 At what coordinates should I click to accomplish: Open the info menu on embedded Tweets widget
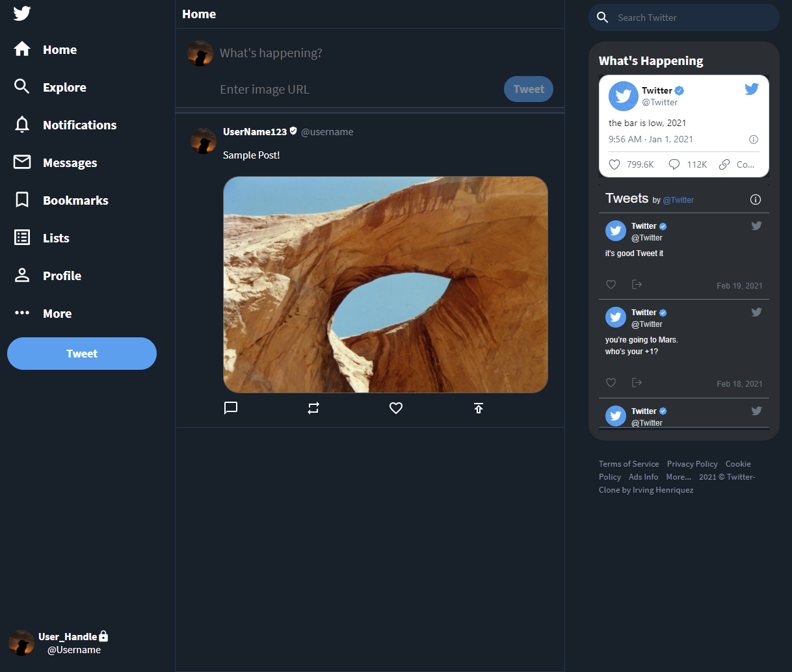click(755, 200)
